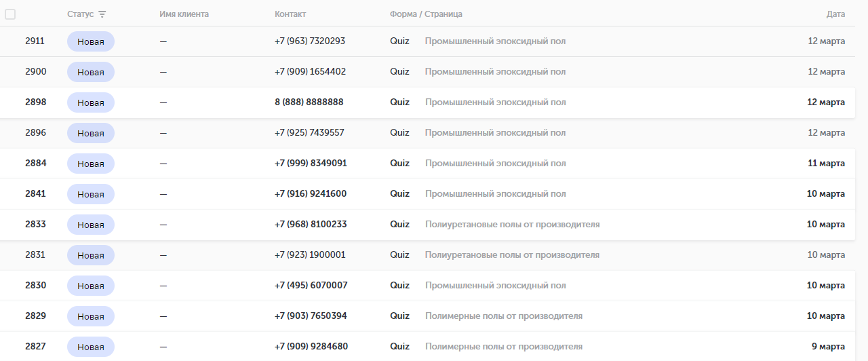Click Quiz label in lead 2841 row
Image resolution: width=868 pixels, height=361 pixels.
click(x=399, y=193)
